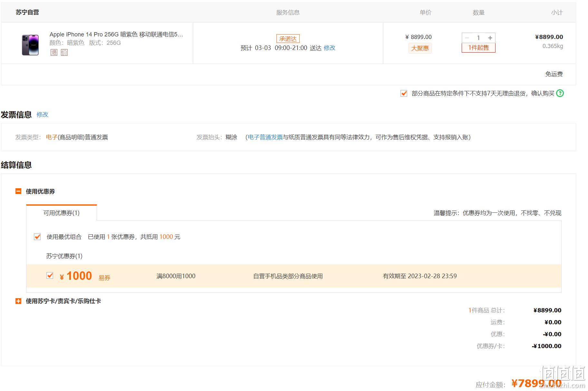Click the 苏宁优惠券(1) heading
Image resolution: width=588 pixels, height=391 pixels.
click(x=64, y=256)
